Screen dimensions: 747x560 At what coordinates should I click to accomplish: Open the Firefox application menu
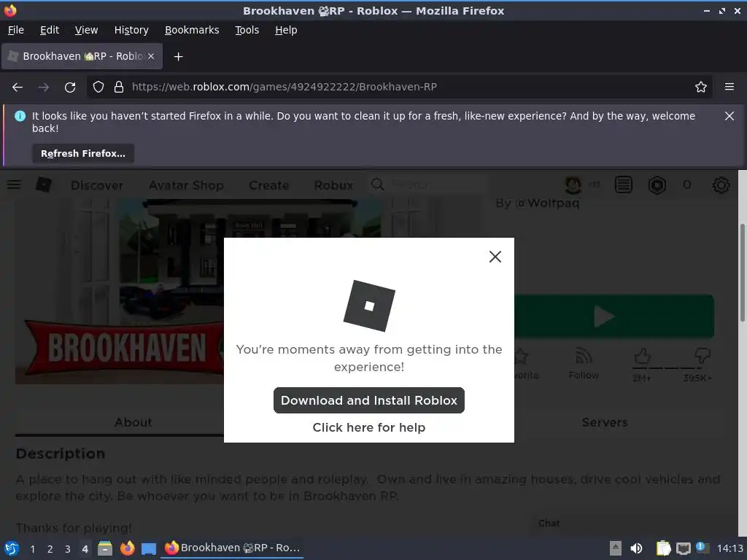[729, 87]
